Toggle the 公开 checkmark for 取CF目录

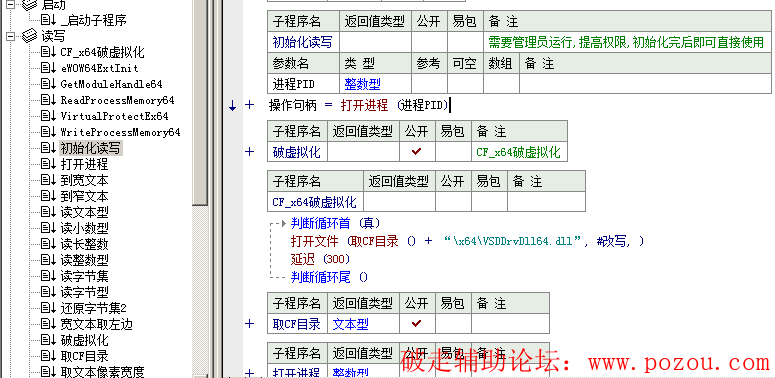click(x=417, y=324)
